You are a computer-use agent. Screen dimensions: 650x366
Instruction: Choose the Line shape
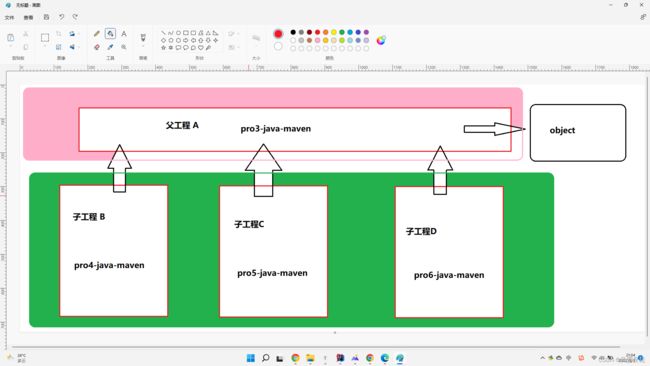(x=163, y=33)
